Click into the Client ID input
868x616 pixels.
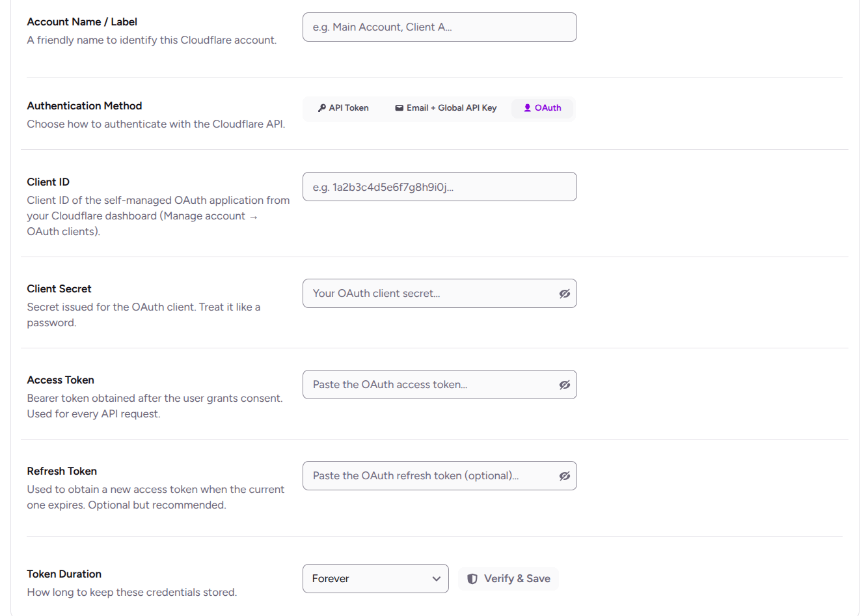440,187
